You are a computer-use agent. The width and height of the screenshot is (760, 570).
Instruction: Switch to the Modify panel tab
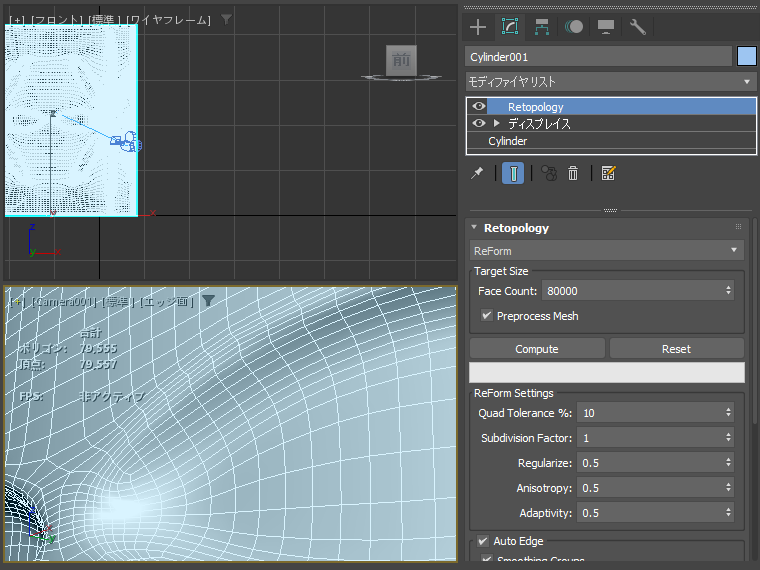[510, 27]
